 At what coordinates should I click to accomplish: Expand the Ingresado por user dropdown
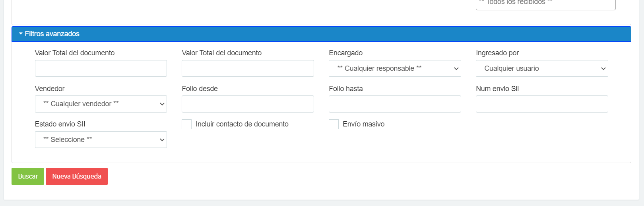[x=541, y=68]
